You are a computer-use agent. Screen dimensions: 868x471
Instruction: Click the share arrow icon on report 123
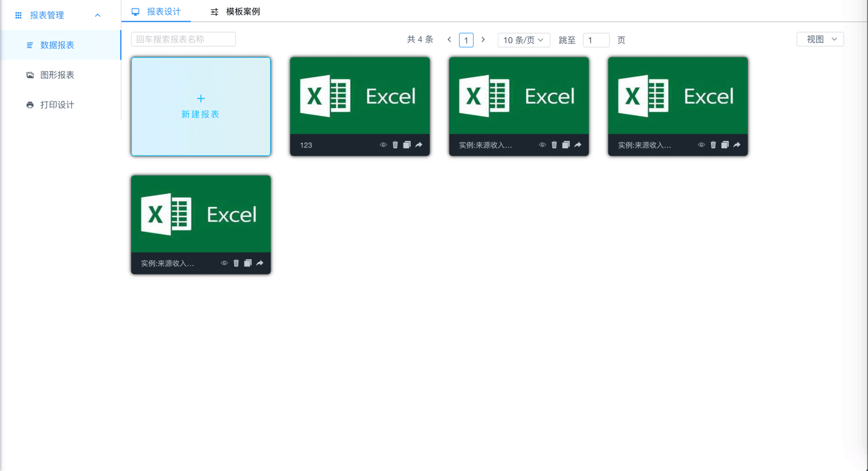coord(419,145)
